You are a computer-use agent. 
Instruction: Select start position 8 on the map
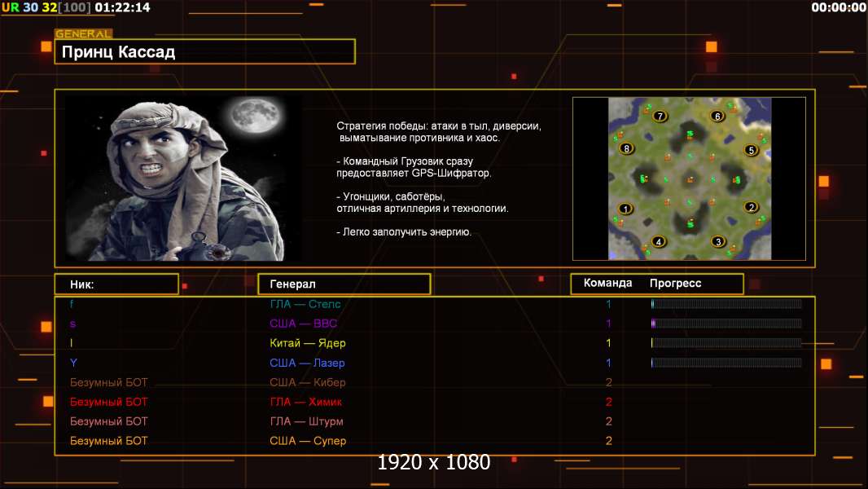click(x=625, y=148)
